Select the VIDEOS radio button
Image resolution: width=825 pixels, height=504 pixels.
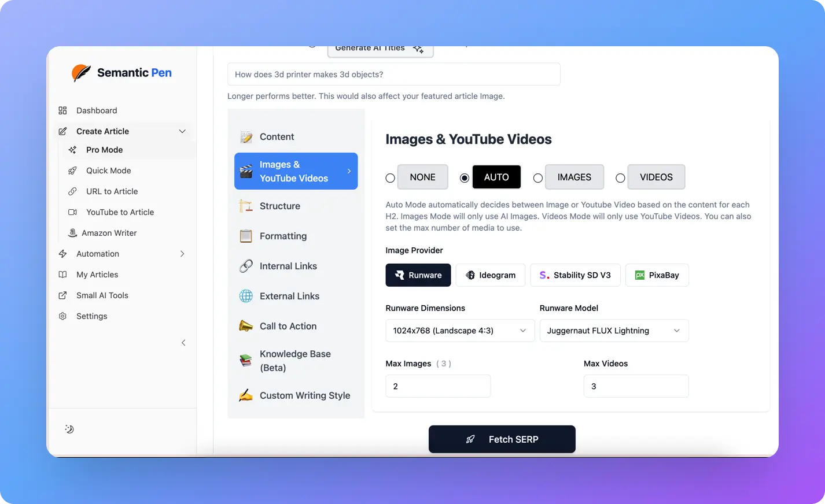click(620, 178)
